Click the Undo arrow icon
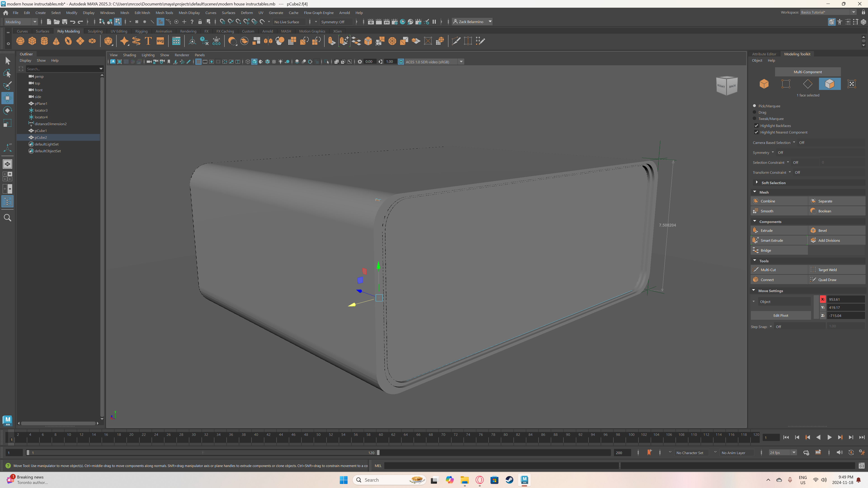The width and height of the screenshot is (868, 488). point(73,22)
